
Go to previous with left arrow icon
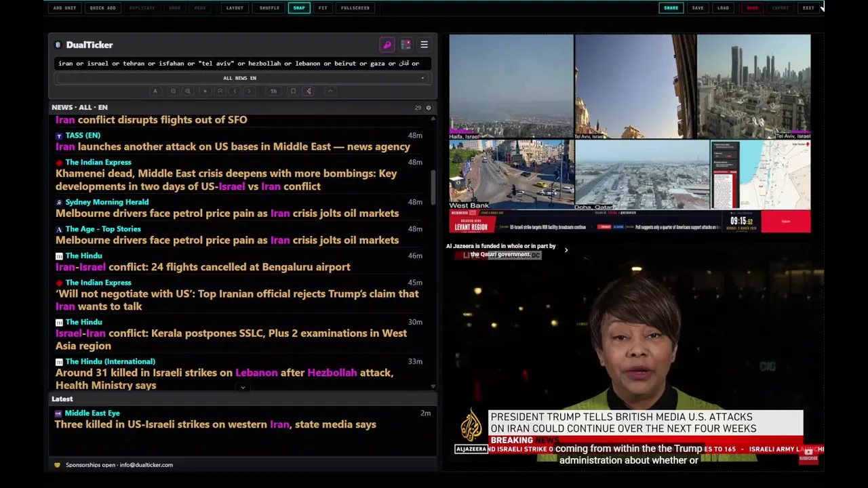coord(235,91)
